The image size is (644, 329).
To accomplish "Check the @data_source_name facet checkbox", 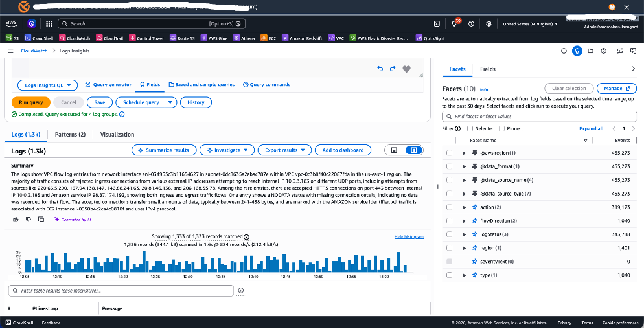I will [450, 180].
